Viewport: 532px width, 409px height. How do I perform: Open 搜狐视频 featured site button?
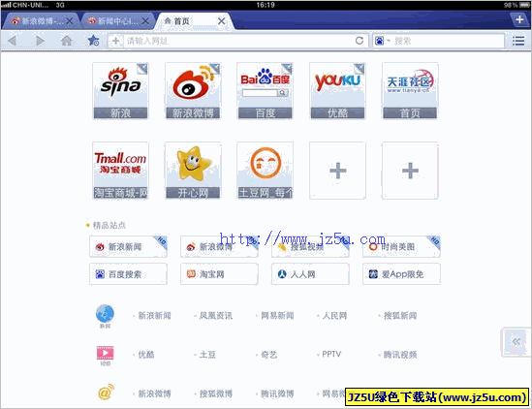[310, 247]
